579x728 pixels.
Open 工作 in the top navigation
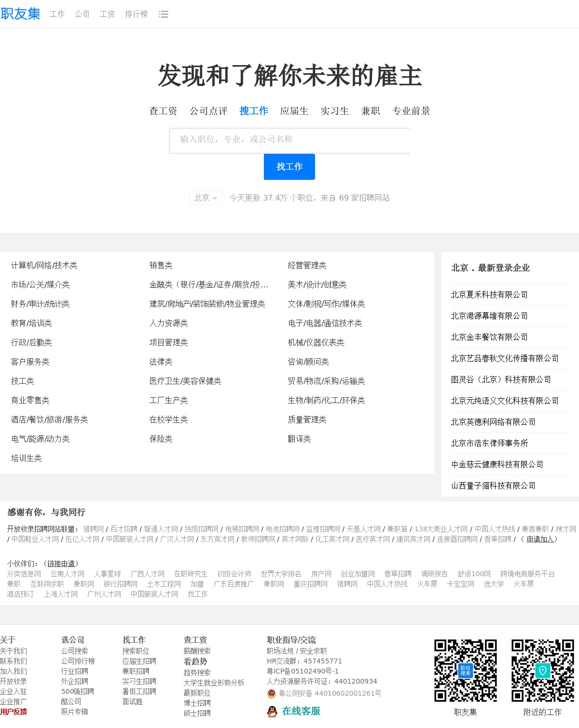(57, 14)
